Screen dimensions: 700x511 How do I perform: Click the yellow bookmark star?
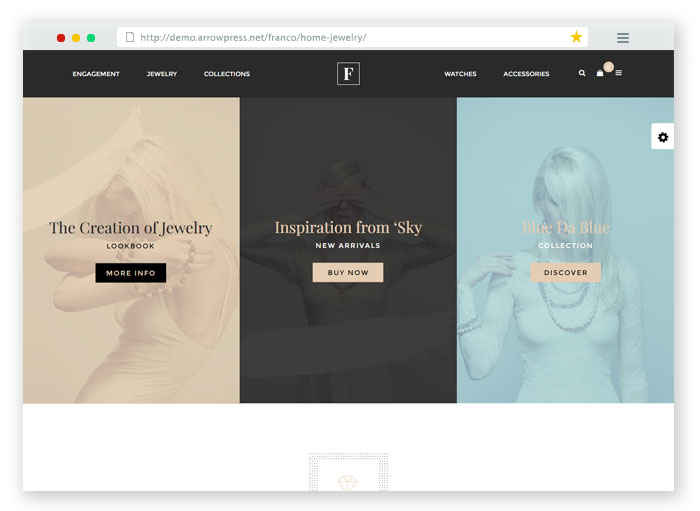pyautogui.click(x=576, y=37)
